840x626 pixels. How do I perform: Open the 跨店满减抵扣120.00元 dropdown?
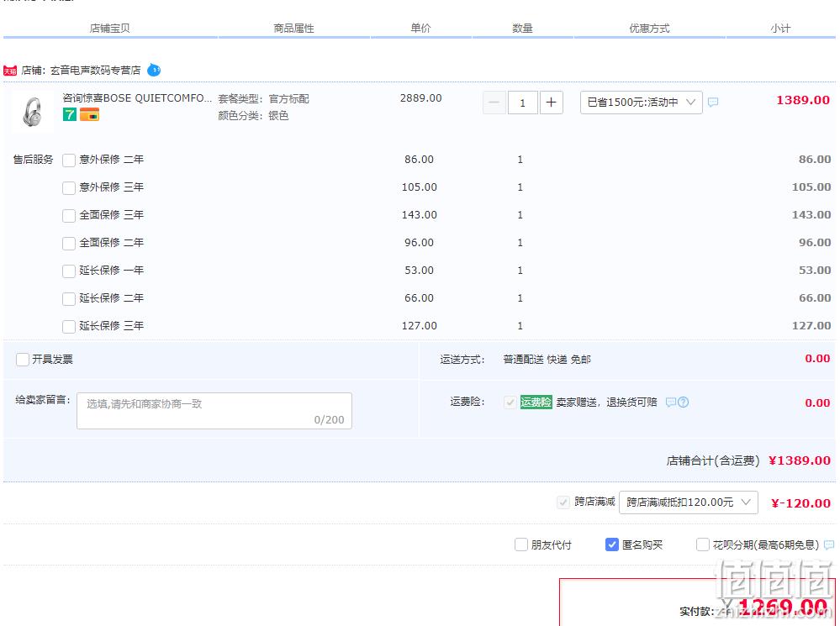pos(689,502)
